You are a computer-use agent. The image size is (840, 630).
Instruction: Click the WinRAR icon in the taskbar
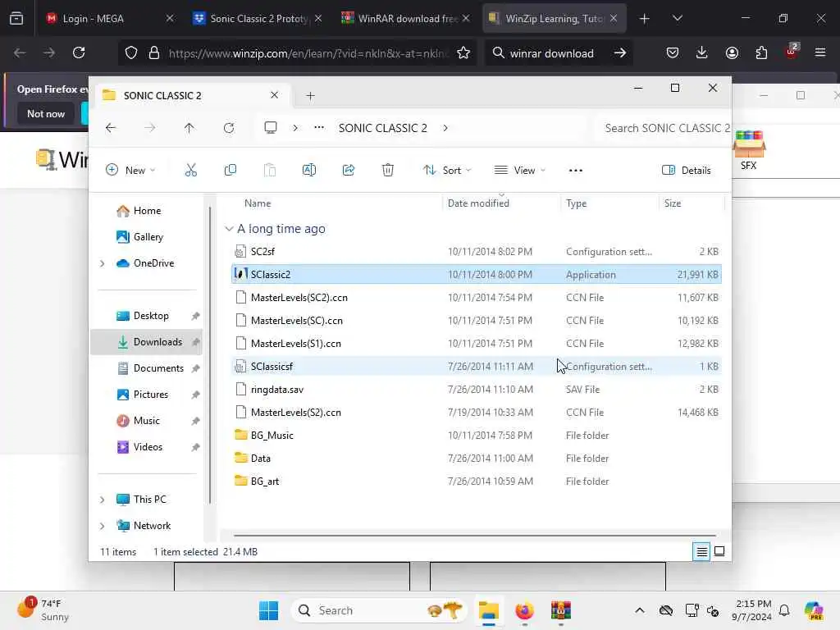coord(561,610)
